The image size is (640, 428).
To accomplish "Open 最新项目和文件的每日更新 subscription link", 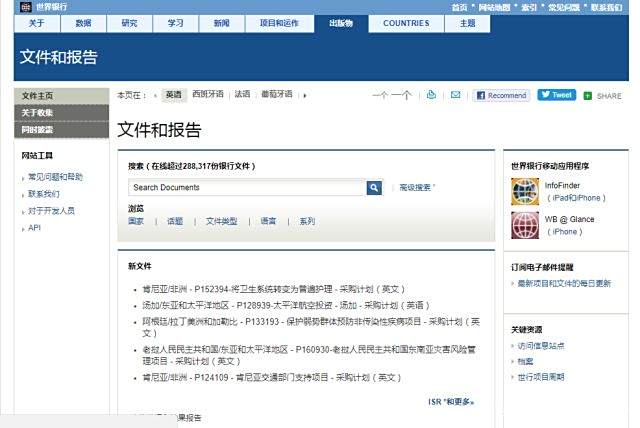I will tap(564, 284).
